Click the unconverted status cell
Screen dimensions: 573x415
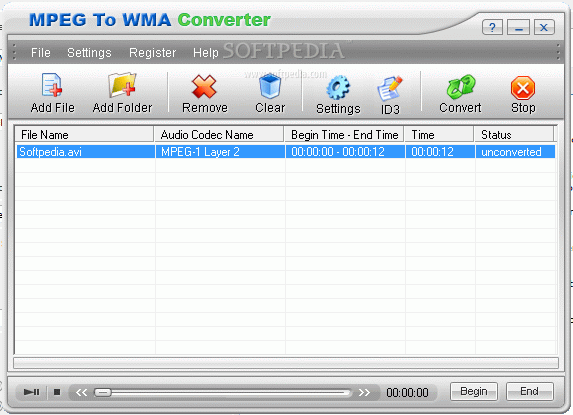[515, 152]
